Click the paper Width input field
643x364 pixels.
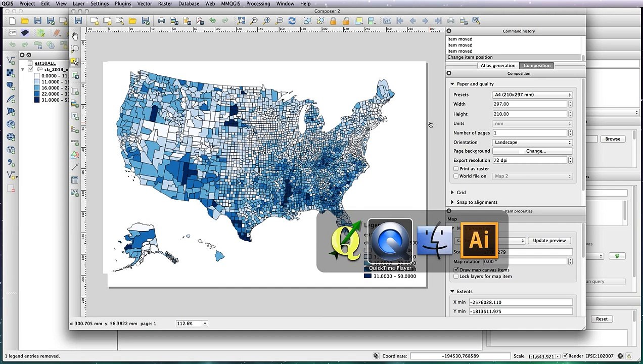point(530,104)
